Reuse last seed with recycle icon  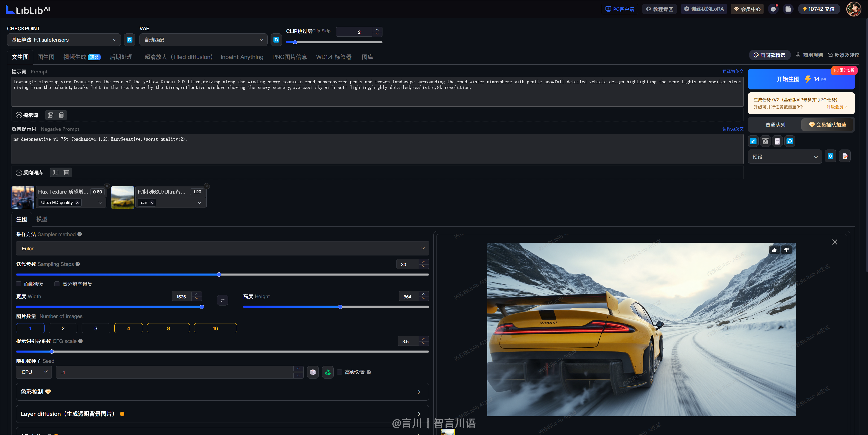coord(328,372)
